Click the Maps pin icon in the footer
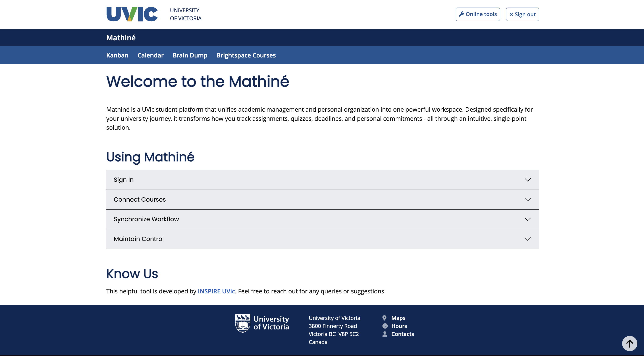This screenshot has height=356, width=644. pos(385,318)
